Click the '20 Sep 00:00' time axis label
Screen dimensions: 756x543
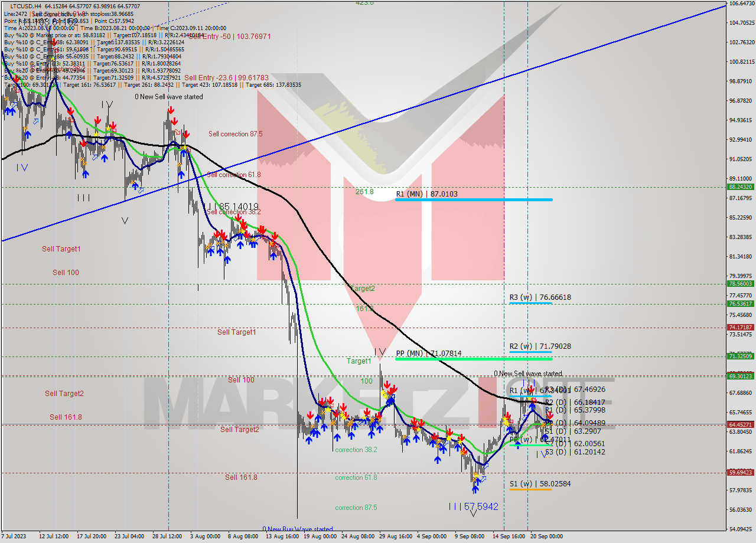coord(546,537)
